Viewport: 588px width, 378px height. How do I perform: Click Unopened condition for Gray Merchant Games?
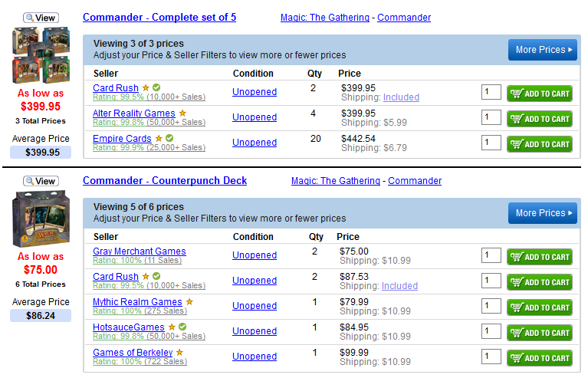click(255, 255)
